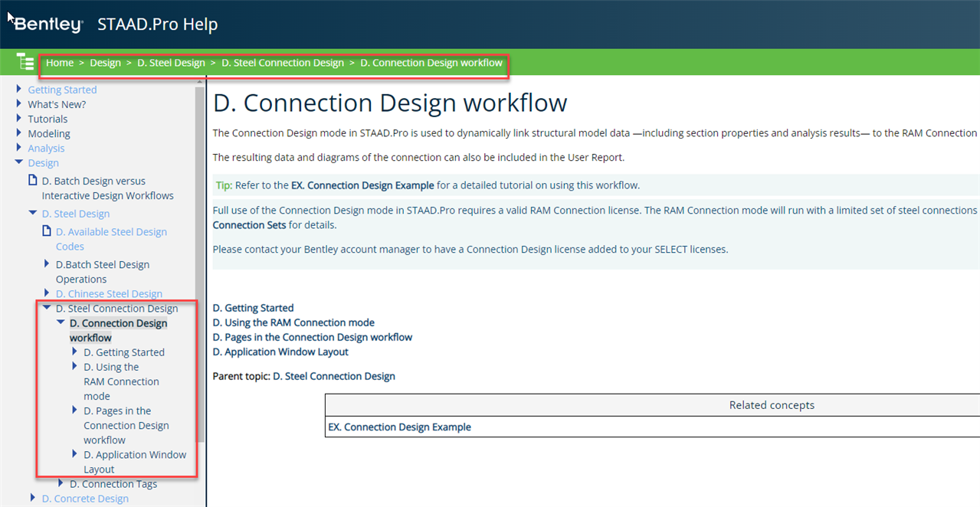Collapse the Design topic arrow
Image resolution: width=980 pixels, height=507 pixels.
pyautogui.click(x=19, y=162)
